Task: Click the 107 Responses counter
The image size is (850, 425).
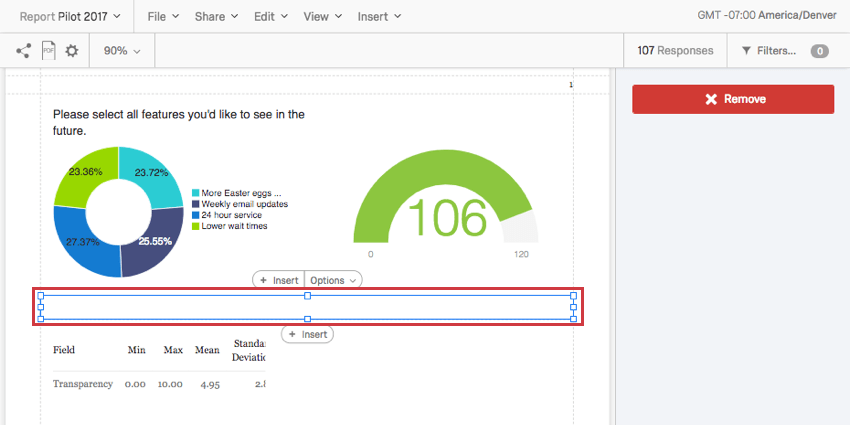Action: pyautogui.click(x=675, y=50)
